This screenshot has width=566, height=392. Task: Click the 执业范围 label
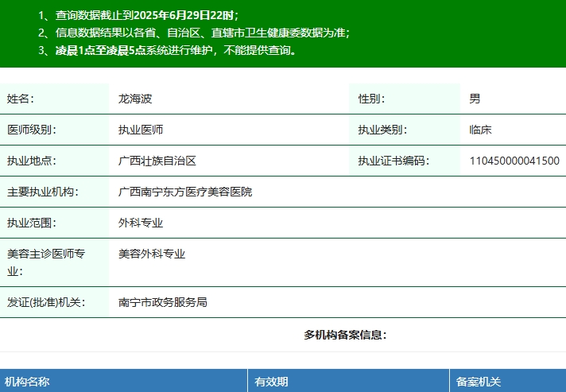32,223
